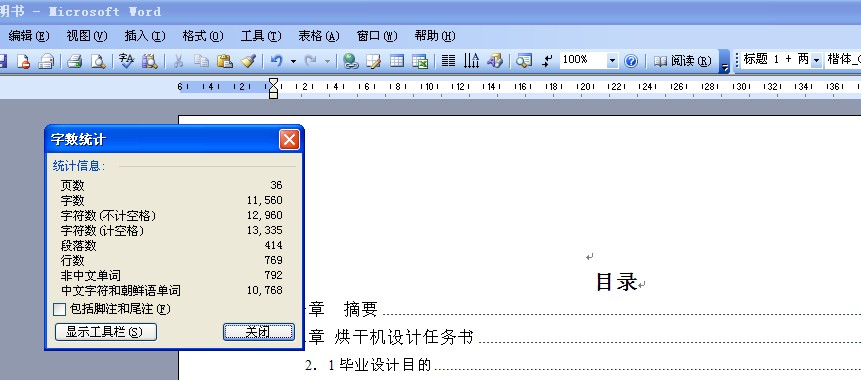Open the 表格 menu
This screenshot has width=861, height=380.
point(319,36)
